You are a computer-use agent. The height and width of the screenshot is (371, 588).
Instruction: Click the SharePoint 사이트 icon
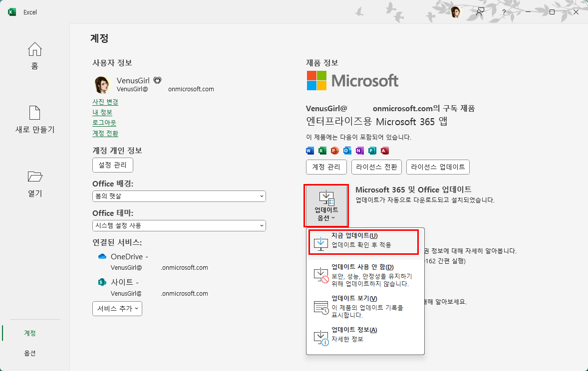(102, 282)
